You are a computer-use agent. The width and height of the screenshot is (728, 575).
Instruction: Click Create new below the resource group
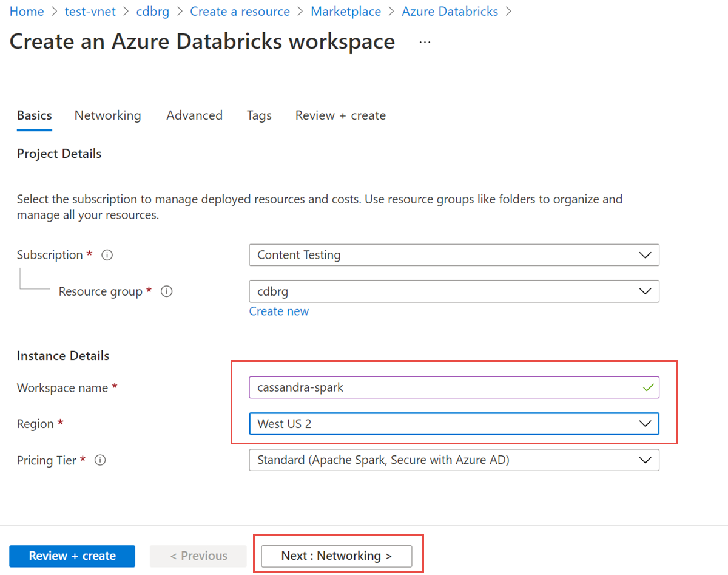click(x=278, y=311)
